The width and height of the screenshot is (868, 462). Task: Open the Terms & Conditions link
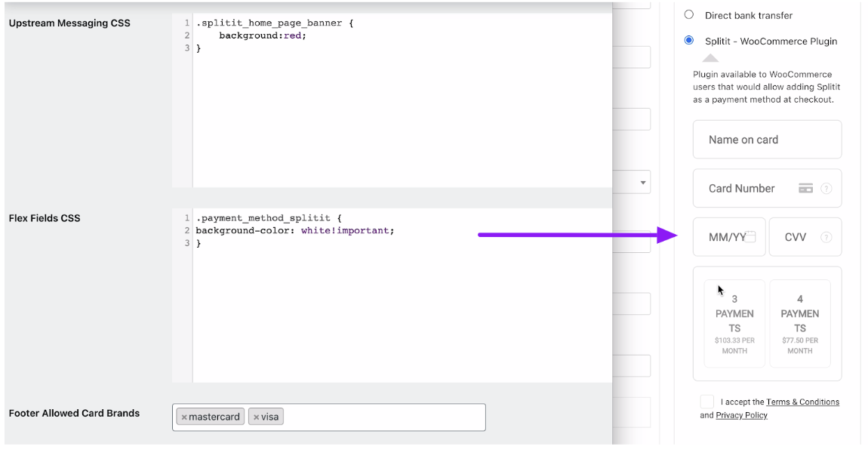802,402
